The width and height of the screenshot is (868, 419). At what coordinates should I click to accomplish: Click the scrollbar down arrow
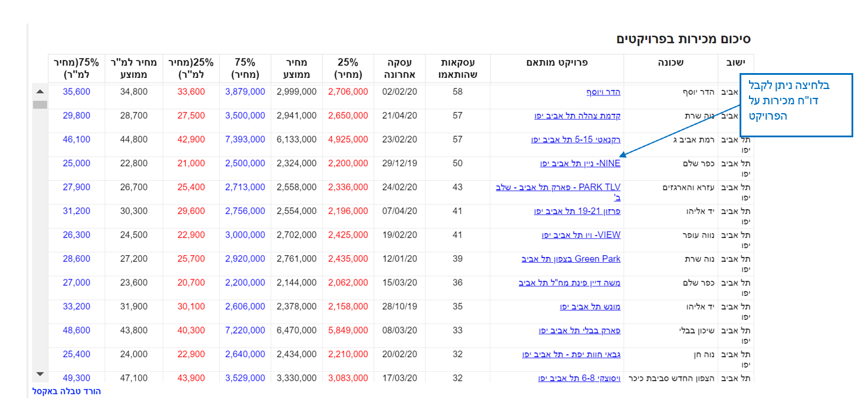[x=40, y=374]
